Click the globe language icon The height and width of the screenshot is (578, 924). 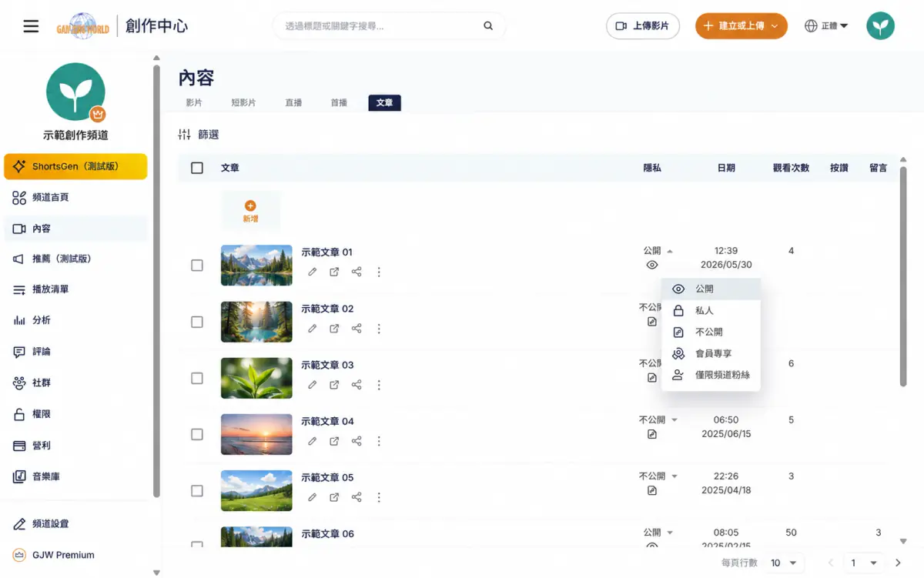811,26
